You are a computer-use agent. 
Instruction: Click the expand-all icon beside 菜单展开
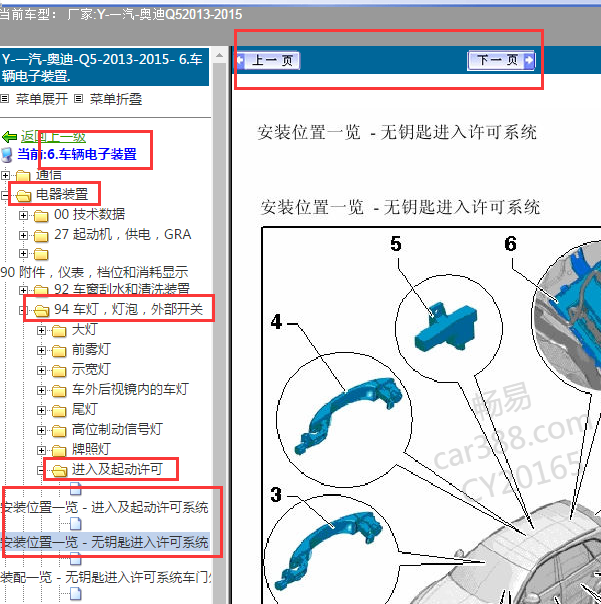click(x=5, y=99)
